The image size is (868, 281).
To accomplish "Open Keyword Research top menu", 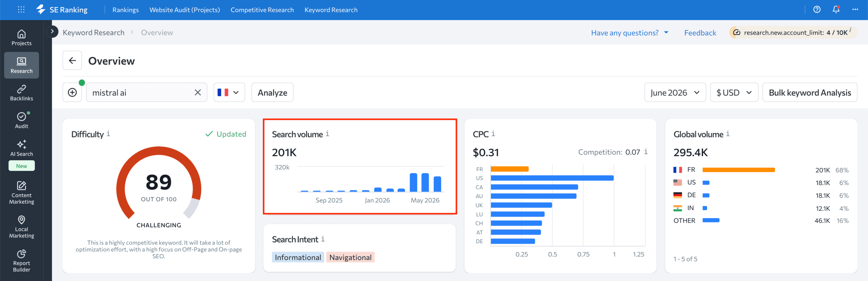I will [331, 10].
